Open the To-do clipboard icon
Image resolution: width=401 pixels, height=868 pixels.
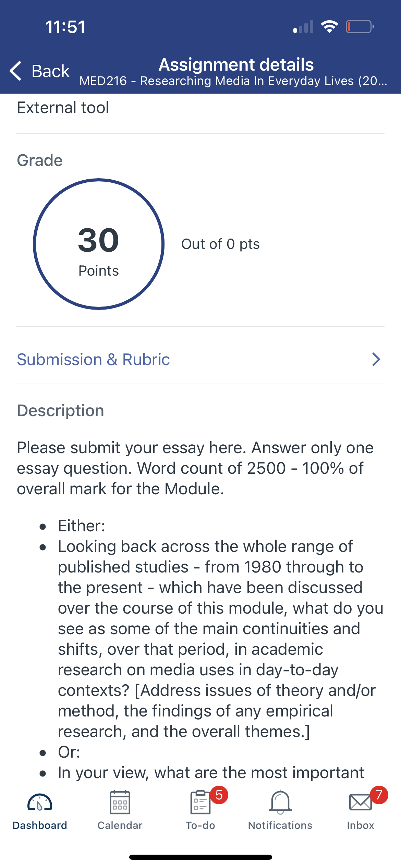(200, 802)
